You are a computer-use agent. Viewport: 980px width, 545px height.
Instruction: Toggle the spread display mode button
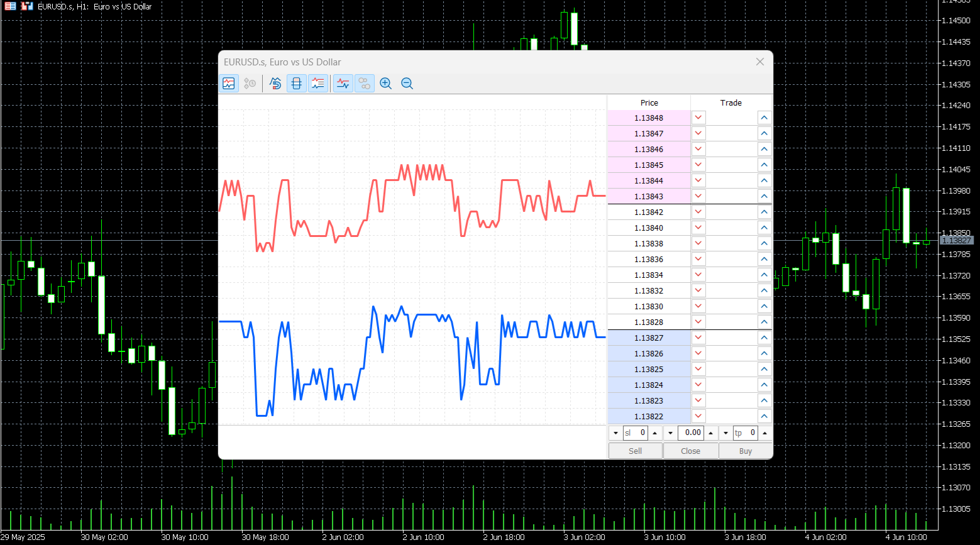pos(297,83)
